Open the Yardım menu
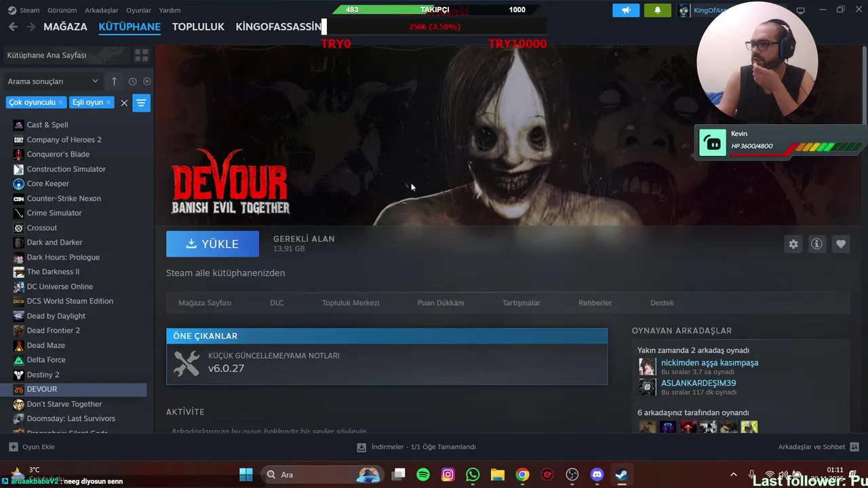This screenshot has height=488, width=868. point(170,10)
